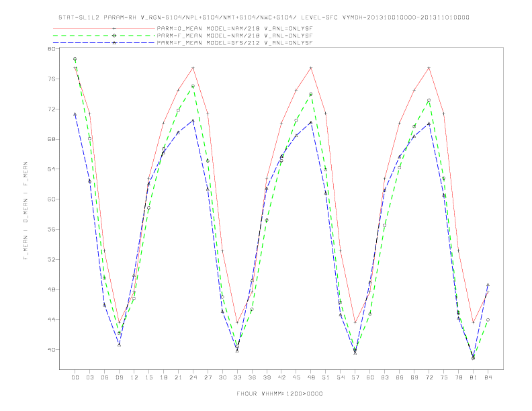Click y-axis tick label 80
This screenshot has height=411, width=532.
tap(52, 49)
